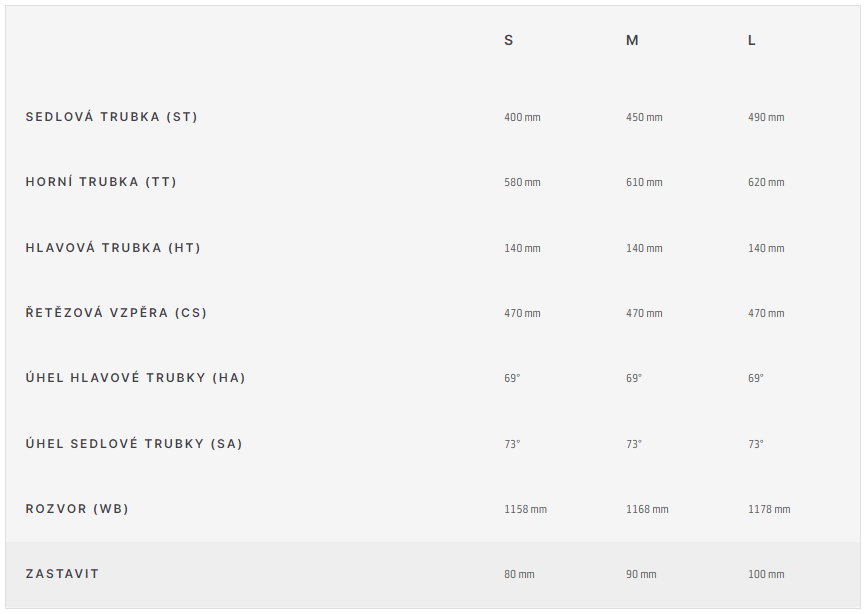The width and height of the screenshot is (866, 614).
Task: Select the L size column header
Action: tap(752, 40)
